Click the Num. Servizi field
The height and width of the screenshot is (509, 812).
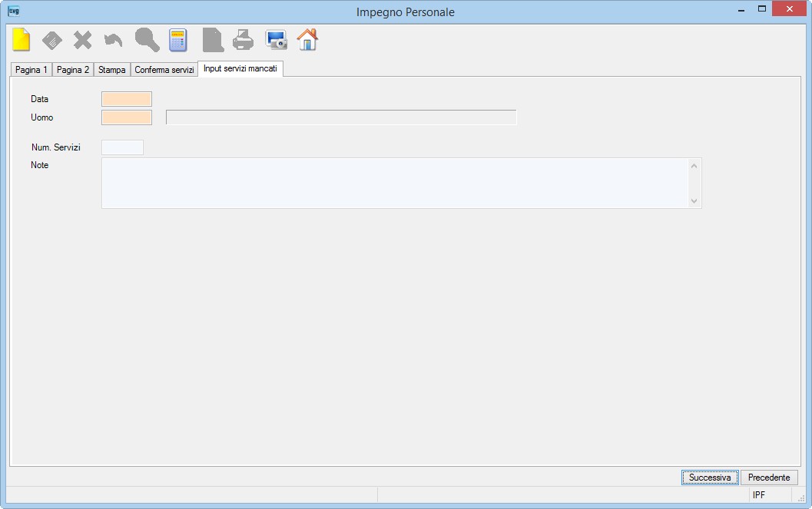click(123, 147)
